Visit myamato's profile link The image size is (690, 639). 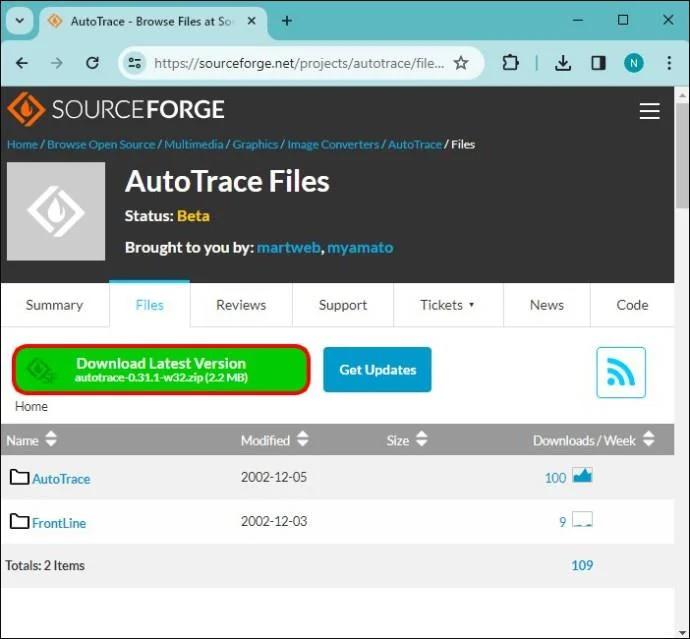pyautogui.click(x=360, y=247)
